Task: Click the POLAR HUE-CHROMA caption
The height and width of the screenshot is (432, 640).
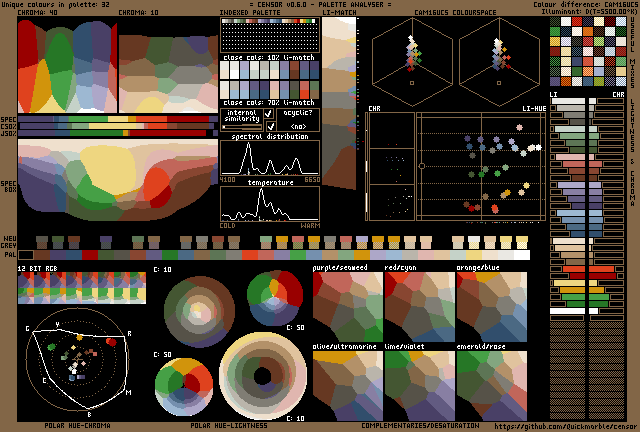Action: pyautogui.click(x=78, y=425)
